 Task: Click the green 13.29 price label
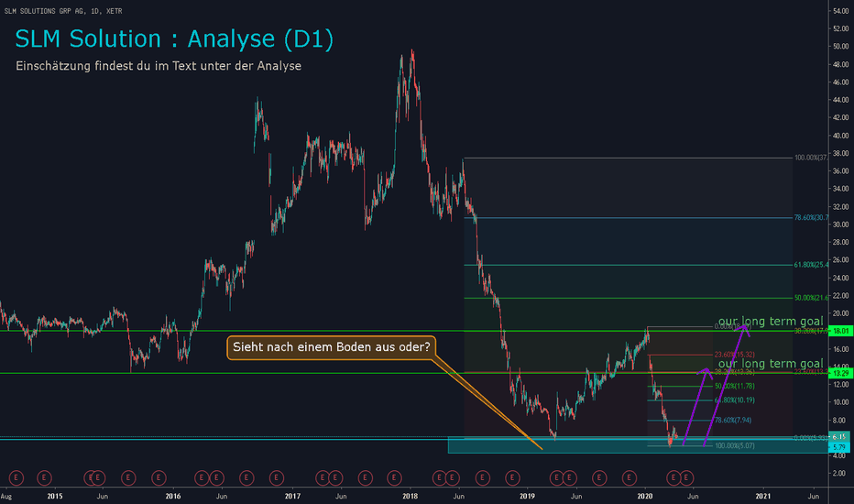[x=840, y=373]
